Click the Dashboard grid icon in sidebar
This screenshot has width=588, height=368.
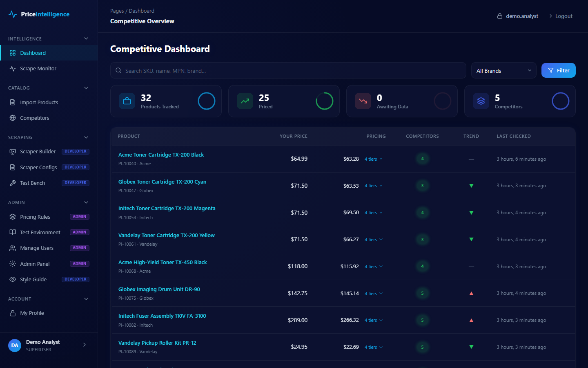coord(13,53)
